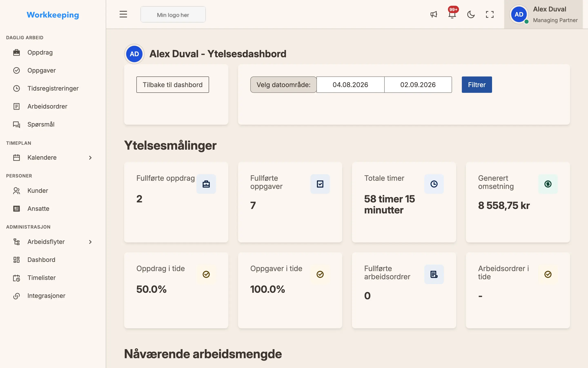588x368 pixels.
Task: Expand the Arbeidsflyter submenu chevron
Action: (90, 242)
